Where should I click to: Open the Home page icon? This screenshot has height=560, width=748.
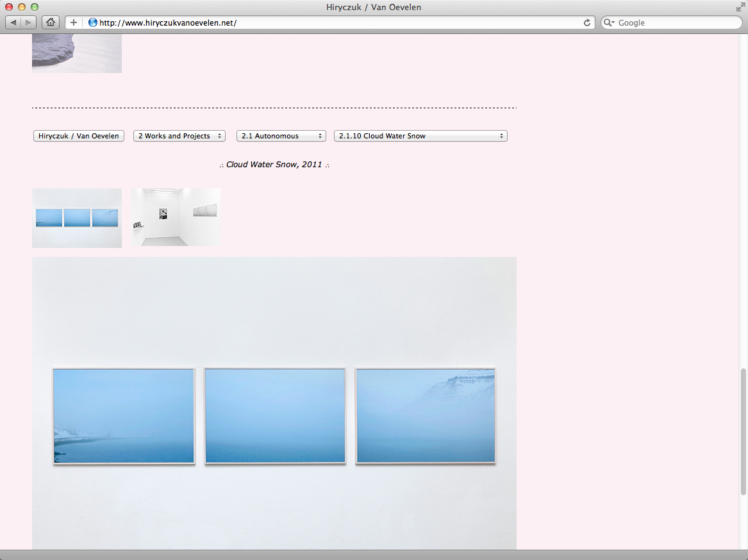click(x=51, y=22)
